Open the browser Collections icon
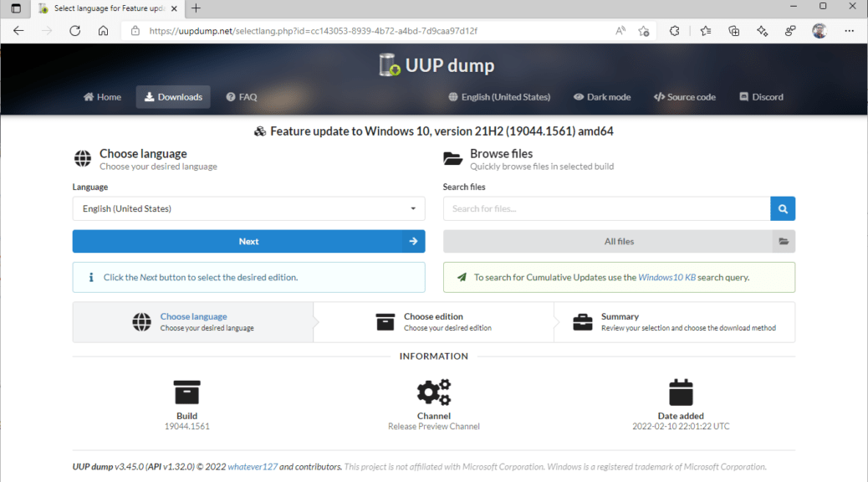The image size is (868, 482). coord(734,31)
